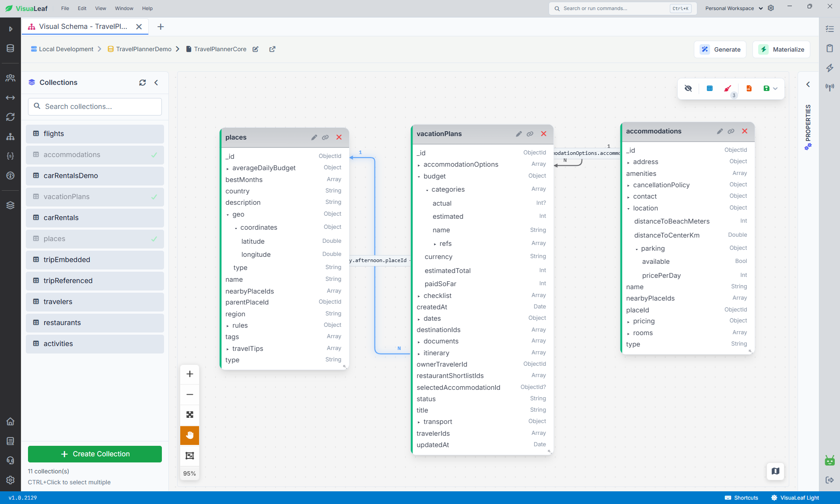Collapse budget field in vacationPlans
840x504 pixels.
[x=419, y=177]
